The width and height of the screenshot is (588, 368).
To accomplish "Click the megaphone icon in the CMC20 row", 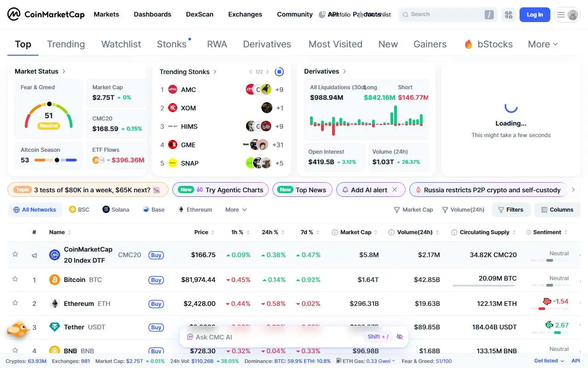I will tap(34, 255).
